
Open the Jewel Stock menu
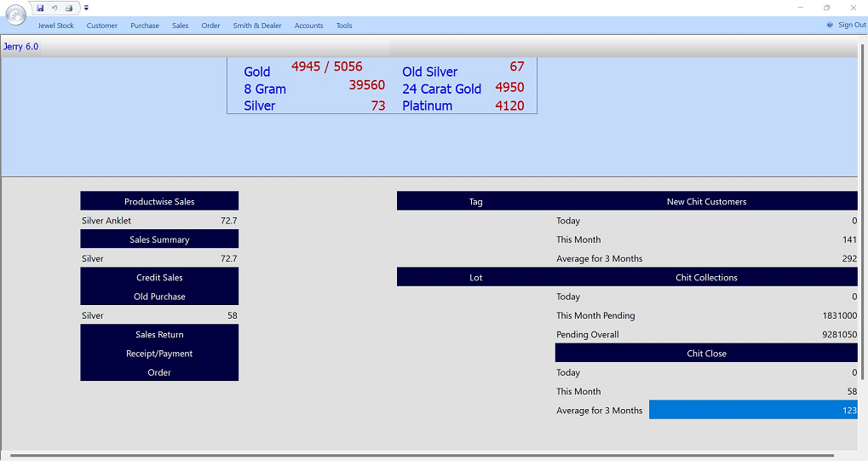55,26
